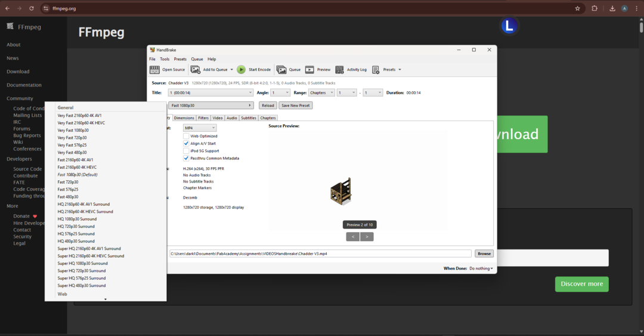
Task: Uncheck Passthru Common Metadata
Action: pyautogui.click(x=186, y=158)
